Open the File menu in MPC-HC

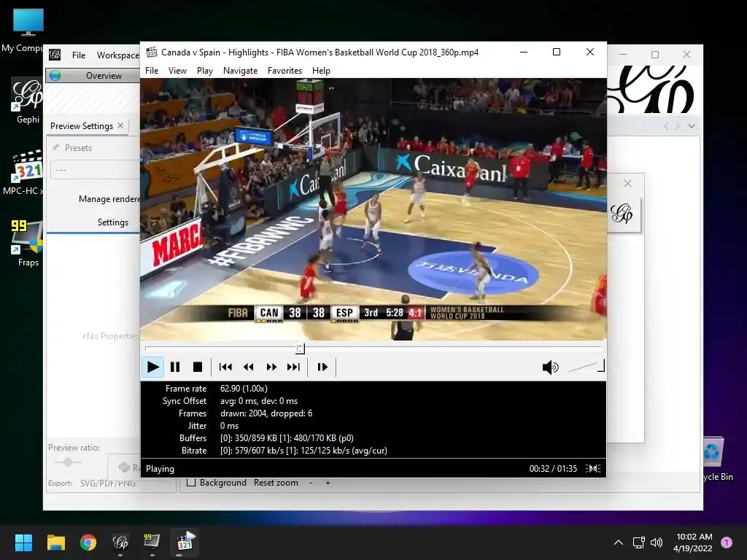[152, 71]
